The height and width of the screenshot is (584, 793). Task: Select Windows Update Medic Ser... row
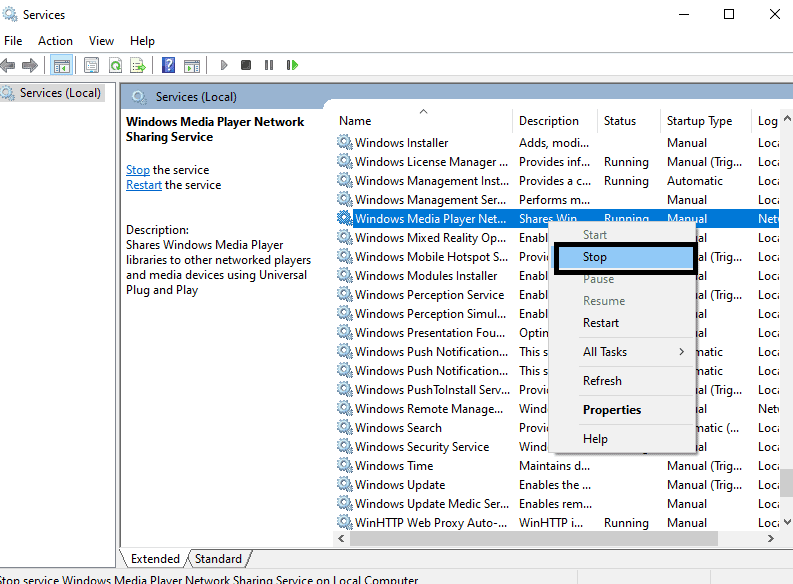point(557,504)
